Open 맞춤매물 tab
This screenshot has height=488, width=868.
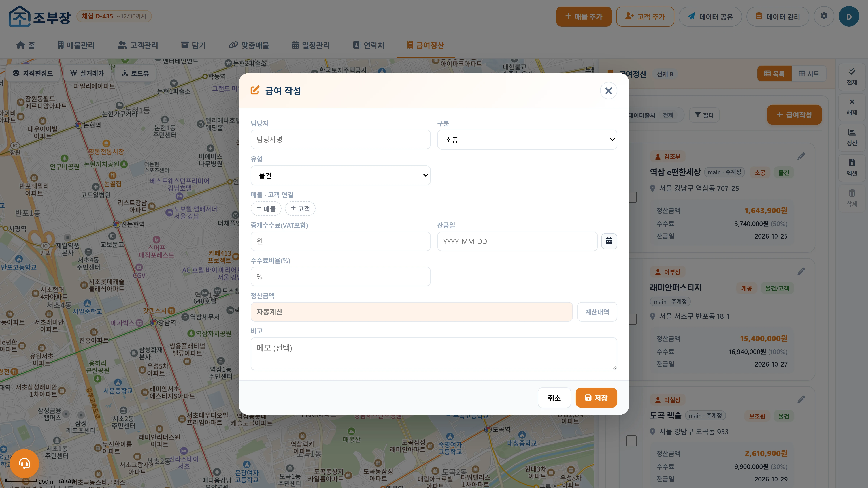(249, 45)
